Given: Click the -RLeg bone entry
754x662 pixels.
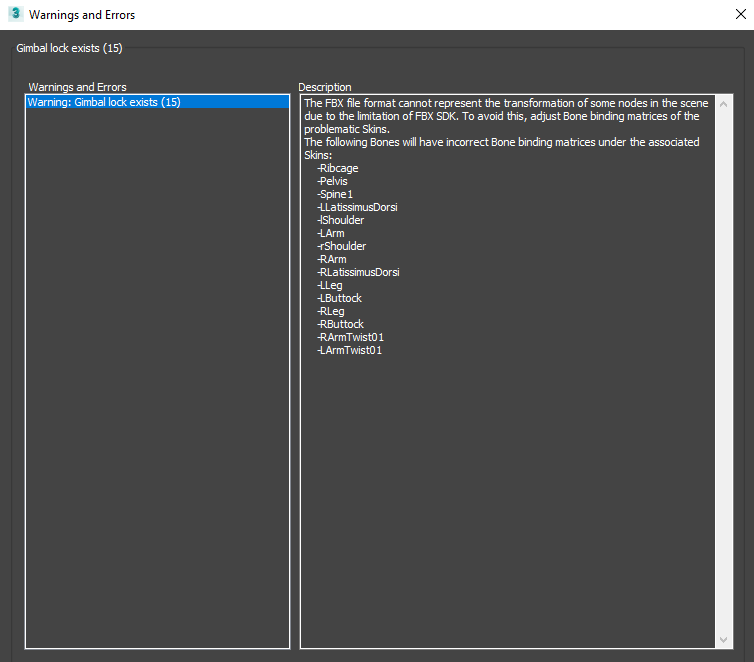Looking at the screenshot, I should tap(331, 311).
